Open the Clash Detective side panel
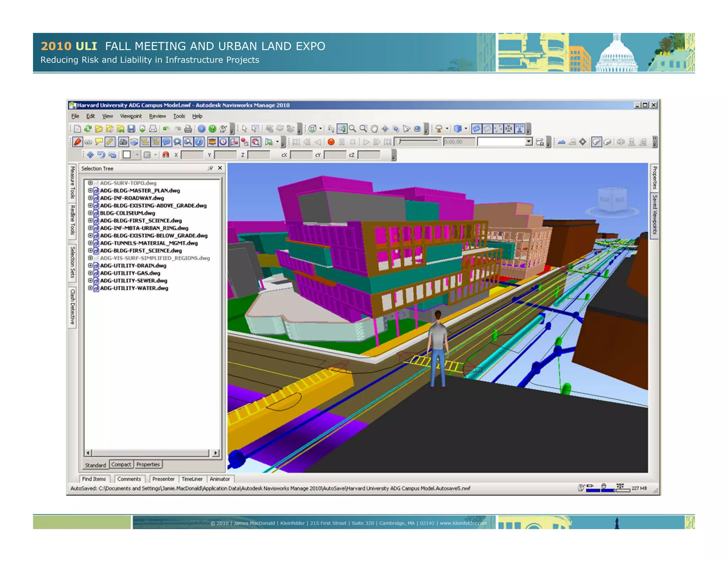Viewport: 728px width, 562px height. 72,307
